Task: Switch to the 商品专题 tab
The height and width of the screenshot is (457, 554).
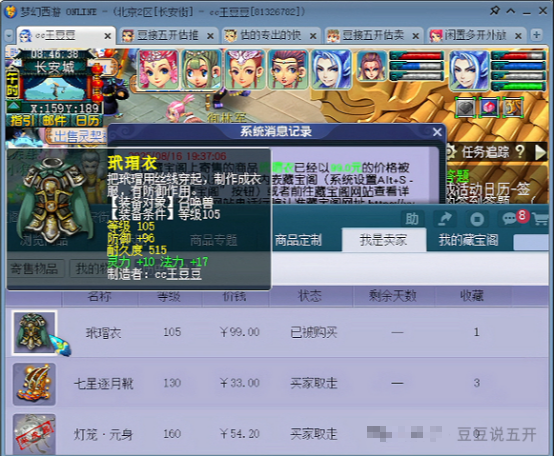Action: tap(213, 240)
